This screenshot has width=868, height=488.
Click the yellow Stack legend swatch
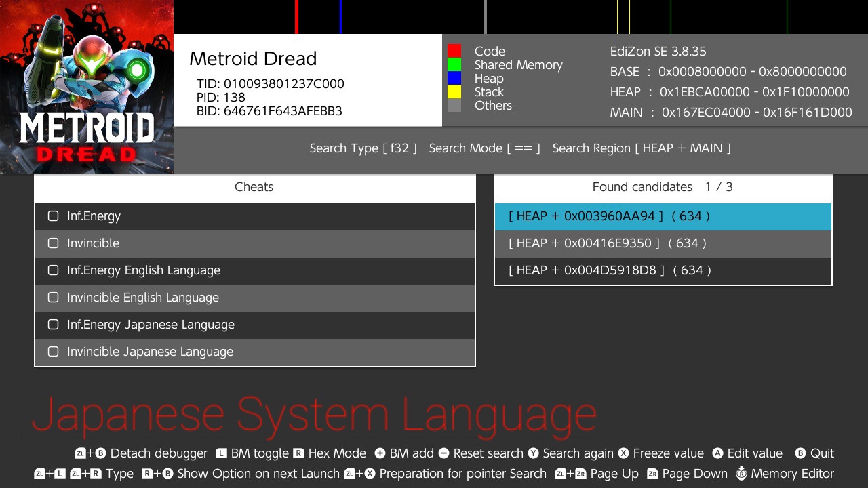click(x=454, y=91)
